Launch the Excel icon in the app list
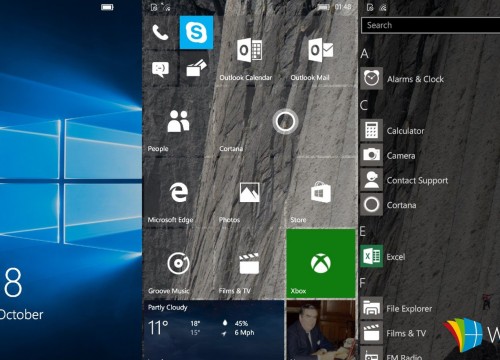 (x=371, y=257)
